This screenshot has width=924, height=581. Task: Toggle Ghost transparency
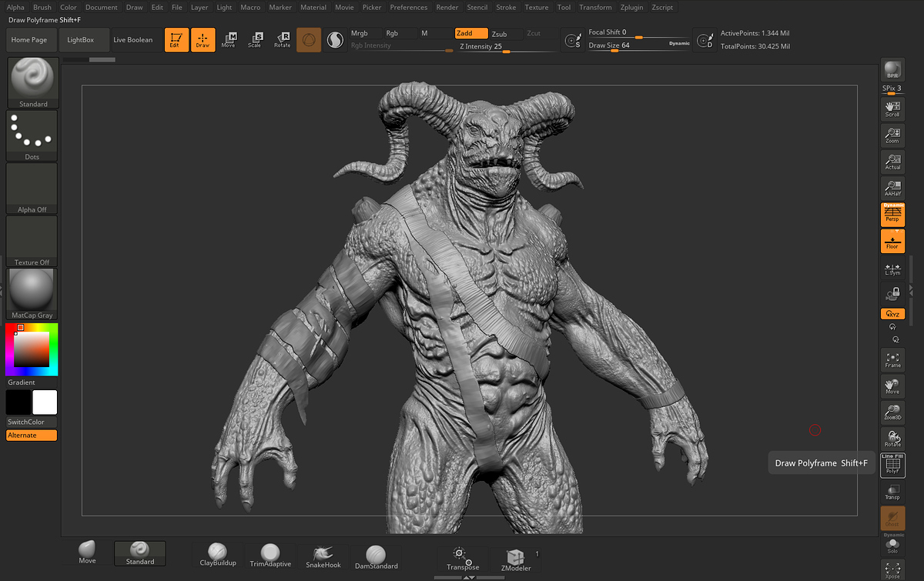892,518
